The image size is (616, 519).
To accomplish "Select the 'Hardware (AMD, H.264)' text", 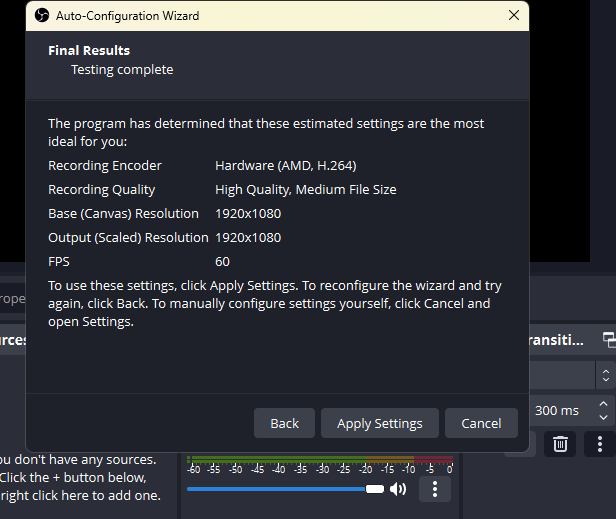I will coord(286,166).
